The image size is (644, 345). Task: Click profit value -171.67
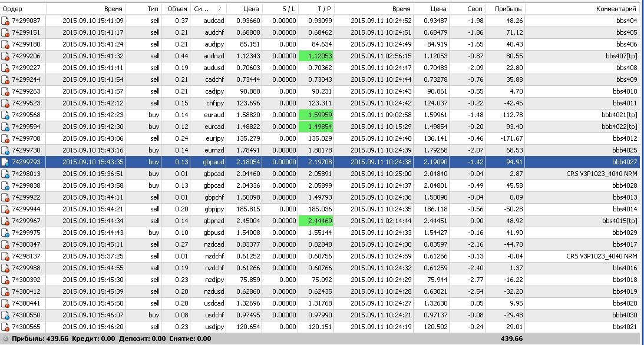[x=510, y=139]
